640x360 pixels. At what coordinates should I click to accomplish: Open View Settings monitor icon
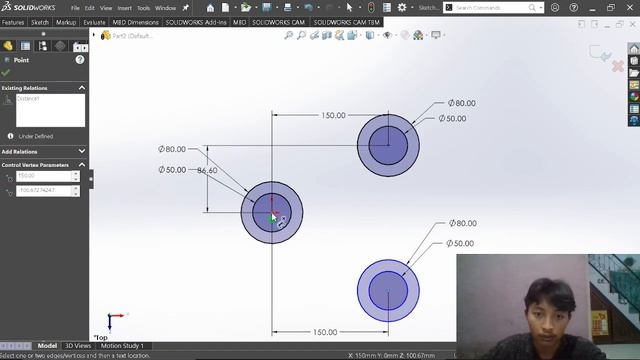436,36
